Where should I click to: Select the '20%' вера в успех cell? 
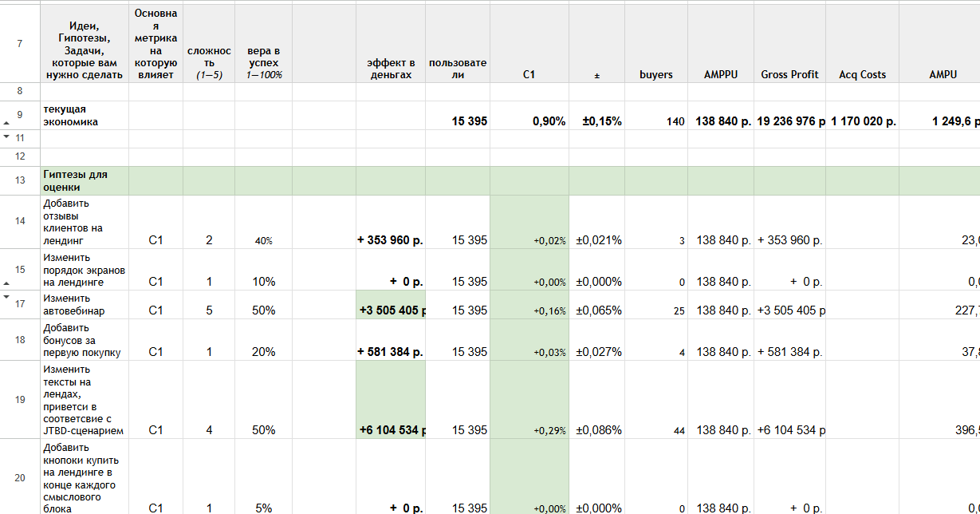coord(264,340)
